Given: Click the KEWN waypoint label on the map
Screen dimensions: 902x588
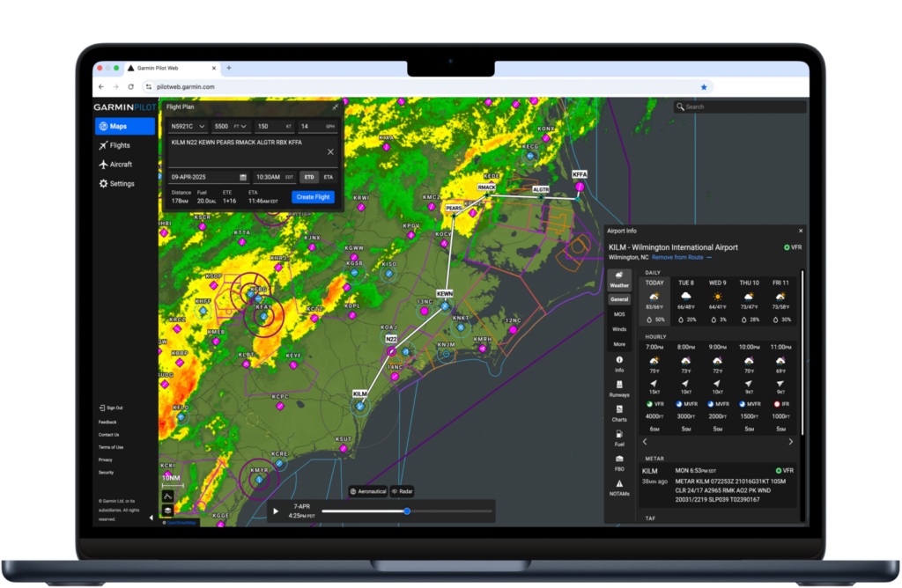Looking at the screenshot, I should (445, 294).
